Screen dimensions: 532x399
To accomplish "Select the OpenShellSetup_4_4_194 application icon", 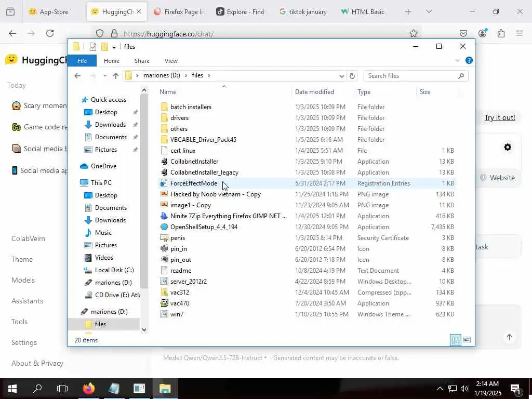I will pyautogui.click(x=164, y=227).
